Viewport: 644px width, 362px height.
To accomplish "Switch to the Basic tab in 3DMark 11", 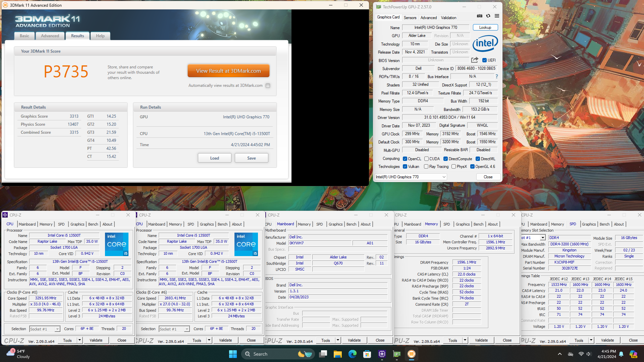I will point(24,36).
